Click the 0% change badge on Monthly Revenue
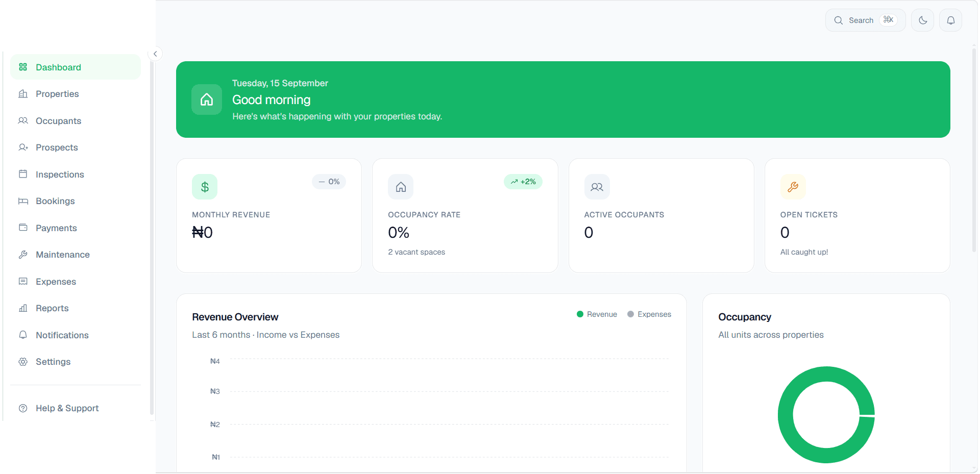The image size is (980, 474). click(x=329, y=182)
